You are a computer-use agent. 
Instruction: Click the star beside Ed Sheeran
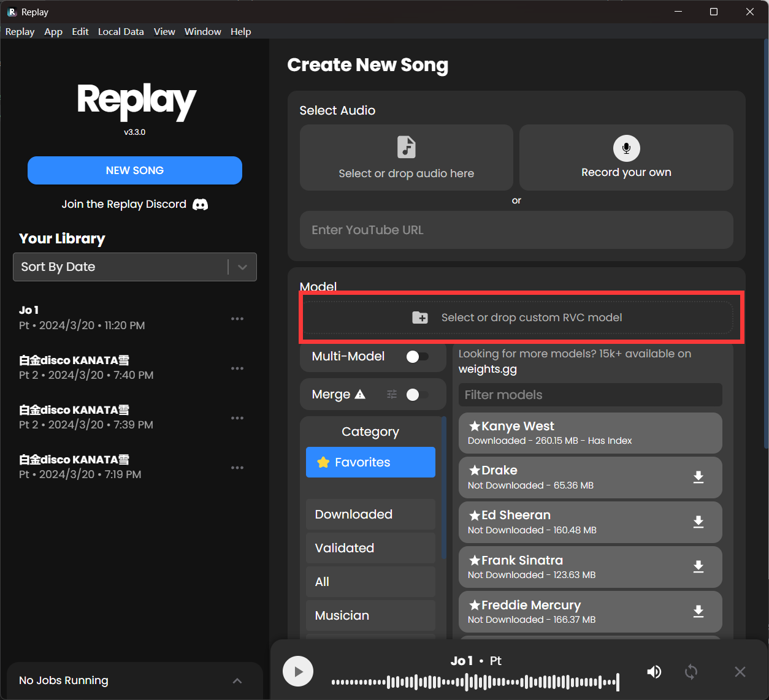pos(475,515)
